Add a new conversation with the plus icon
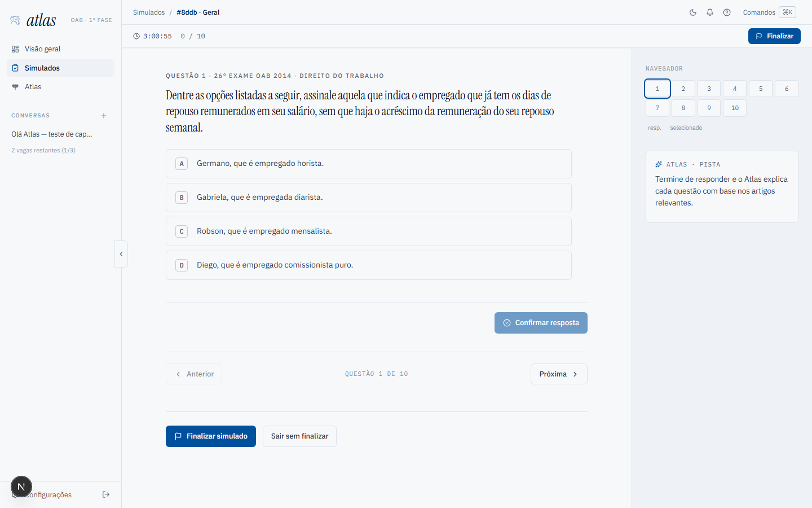This screenshot has width=812, height=508. click(x=104, y=116)
